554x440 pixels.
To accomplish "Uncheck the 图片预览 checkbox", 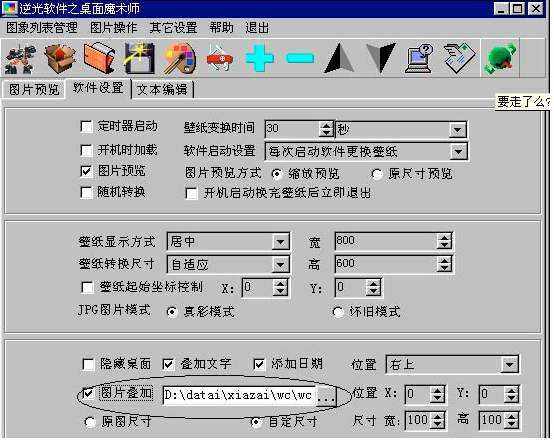I will click(87, 171).
